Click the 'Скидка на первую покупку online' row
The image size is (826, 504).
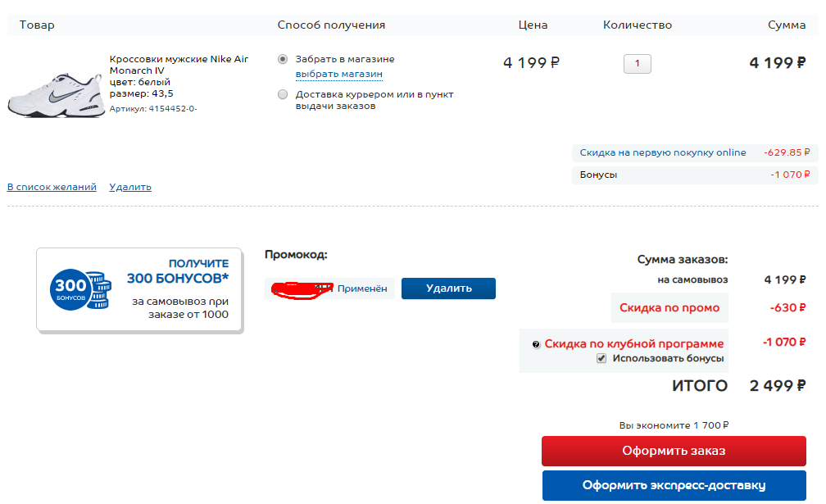pos(695,152)
